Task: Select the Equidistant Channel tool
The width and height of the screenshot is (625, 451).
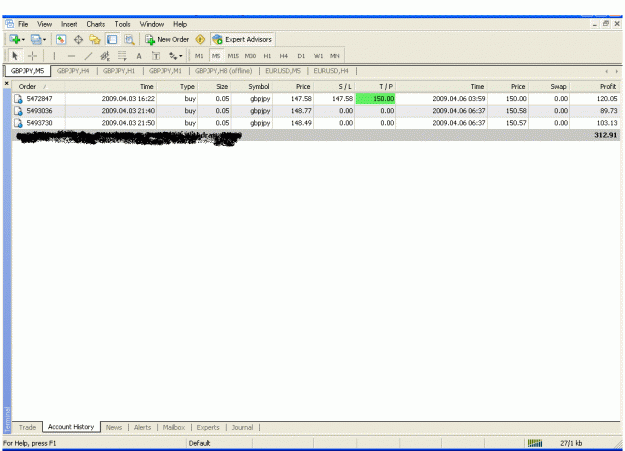Action: 105,56
